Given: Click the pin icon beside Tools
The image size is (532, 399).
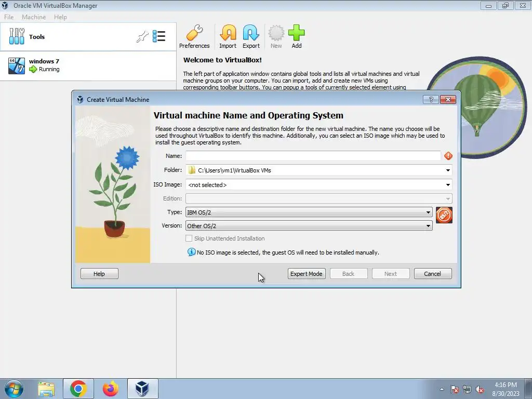Looking at the screenshot, I should coord(142,36).
